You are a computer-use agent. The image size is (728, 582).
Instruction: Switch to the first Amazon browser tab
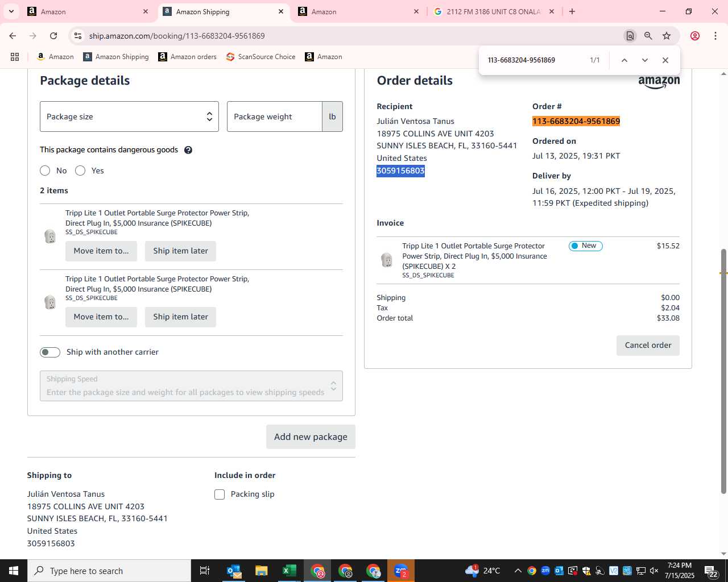(88, 11)
